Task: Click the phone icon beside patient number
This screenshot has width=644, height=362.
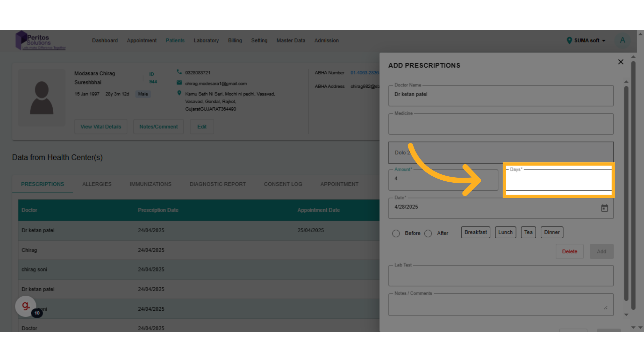Action: (x=179, y=72)
